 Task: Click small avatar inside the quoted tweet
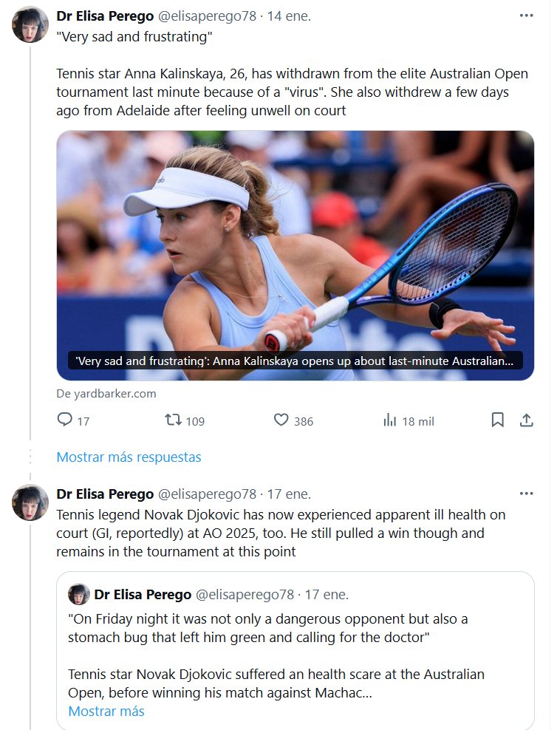(79, 594)
